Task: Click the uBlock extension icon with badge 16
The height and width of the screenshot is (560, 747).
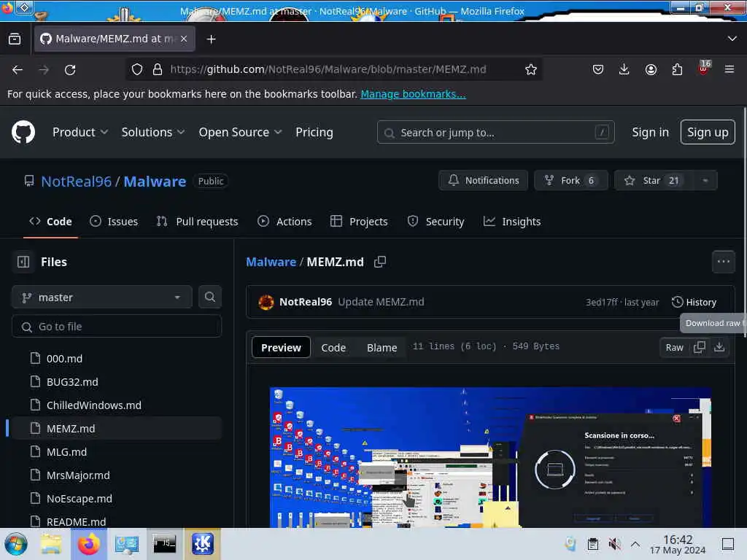Action: (x=704, y=68)
